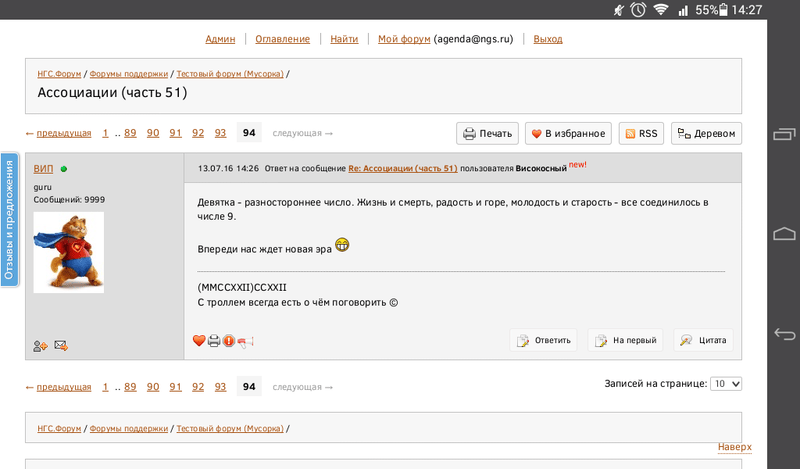Tap the alarm clock status icon
Image resolution: width=800 pixels, height=469 pixels.
click(x=638, y=9)
